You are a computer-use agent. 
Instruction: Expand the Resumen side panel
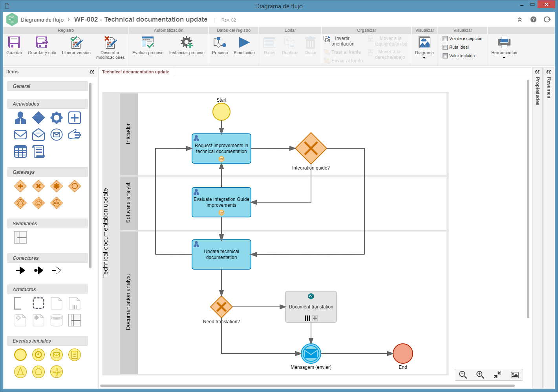tap(549, 72)
